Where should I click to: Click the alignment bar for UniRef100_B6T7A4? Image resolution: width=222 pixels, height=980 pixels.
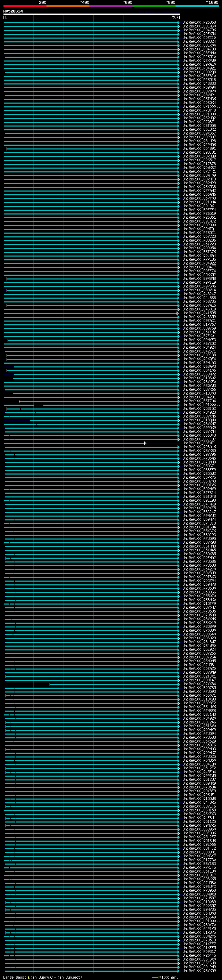pos(99,401)
